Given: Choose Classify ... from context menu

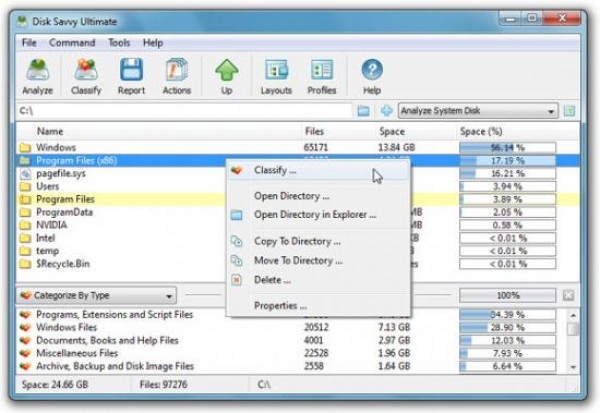Looking at the screenshot, I should [318, 170].
